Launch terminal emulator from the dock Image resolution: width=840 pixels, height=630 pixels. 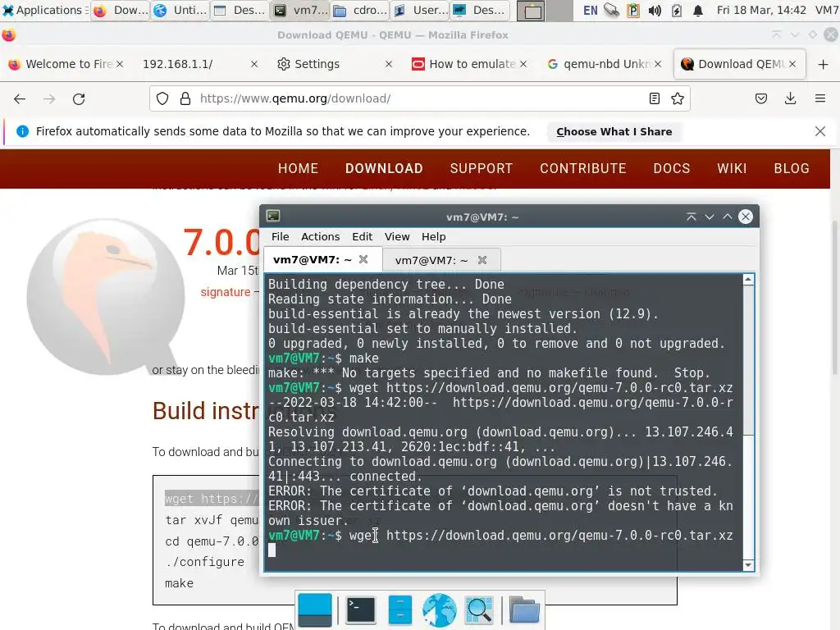pyautogui.click(x=361, y=610)
